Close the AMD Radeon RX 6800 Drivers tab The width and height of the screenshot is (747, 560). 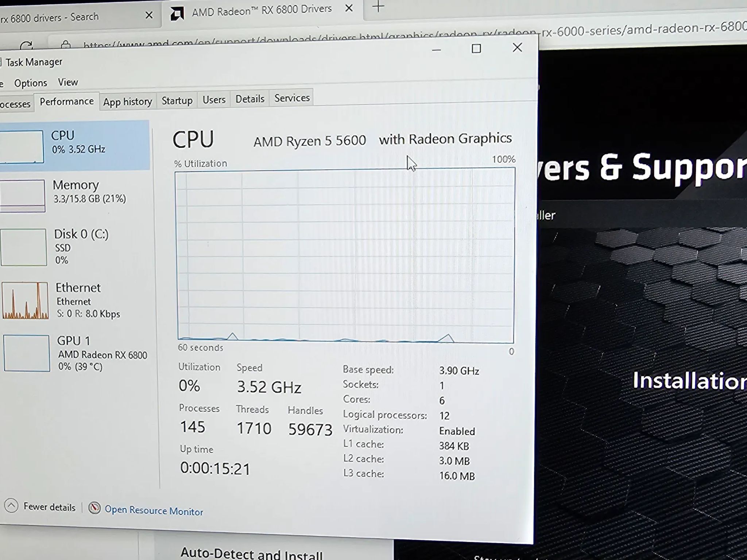coord(349,8)
